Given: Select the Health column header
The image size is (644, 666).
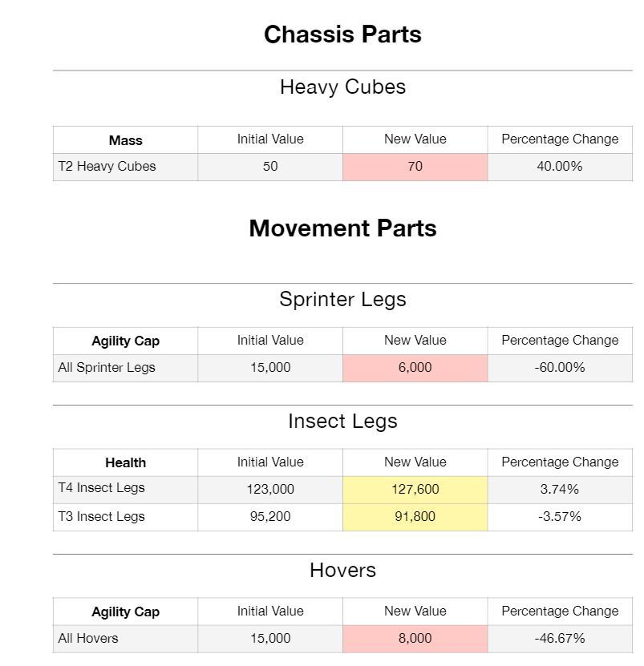Looking at the screenshot, I should click(x=126, y=462).
